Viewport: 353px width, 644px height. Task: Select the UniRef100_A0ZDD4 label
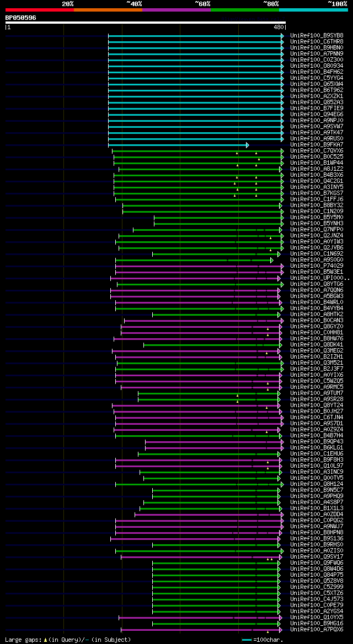pyautogui.click(x=317, y=514)
